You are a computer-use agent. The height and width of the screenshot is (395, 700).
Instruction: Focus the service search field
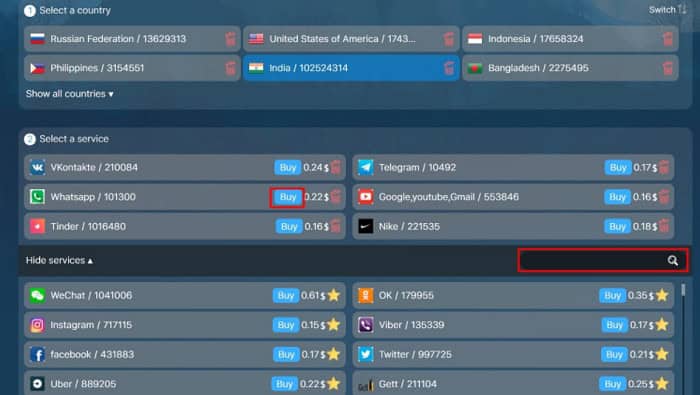(x=603, y=260)
